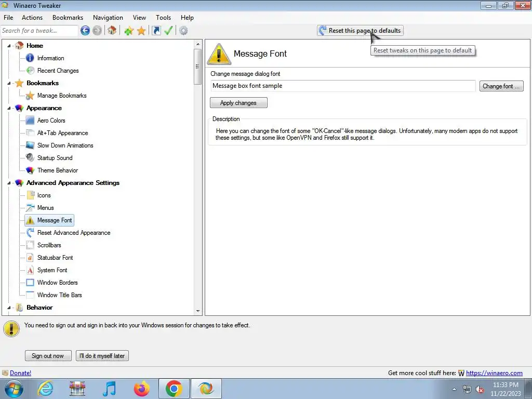Show hidden tray icons arrow
The image size is (532, 399).
(x=454, y=390)
